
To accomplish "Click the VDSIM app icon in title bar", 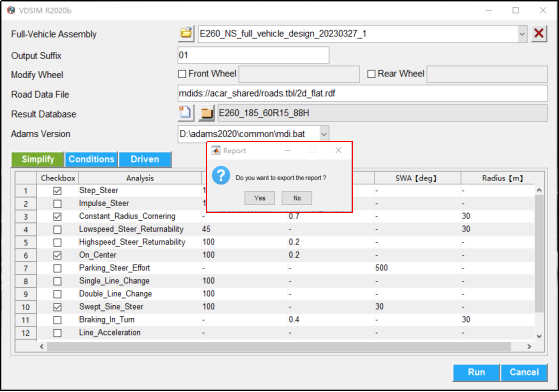I will [11, 10].
